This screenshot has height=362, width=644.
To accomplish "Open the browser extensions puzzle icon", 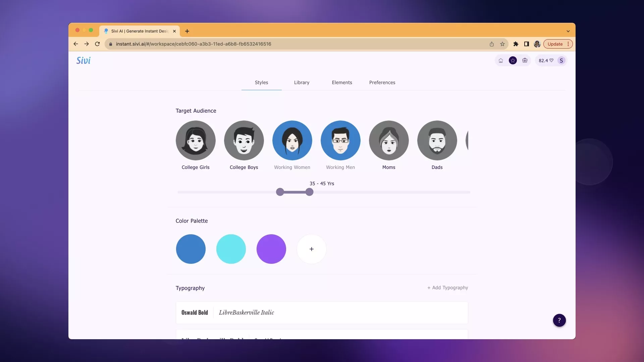I will (x=516, y=44).
